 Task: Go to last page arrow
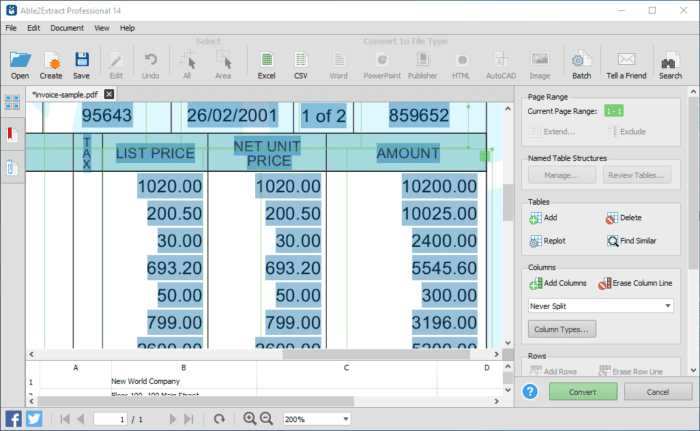[x=189, y=419]
